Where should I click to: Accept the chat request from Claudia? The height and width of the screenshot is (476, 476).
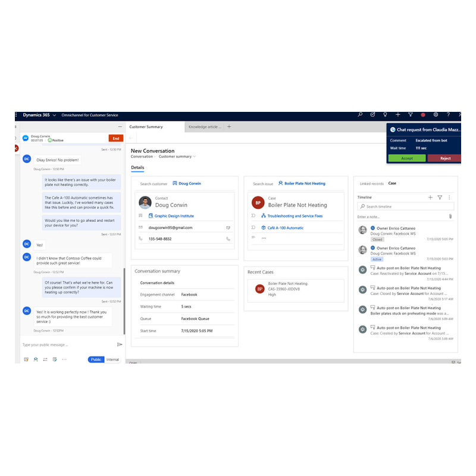(x=407, y=158)
